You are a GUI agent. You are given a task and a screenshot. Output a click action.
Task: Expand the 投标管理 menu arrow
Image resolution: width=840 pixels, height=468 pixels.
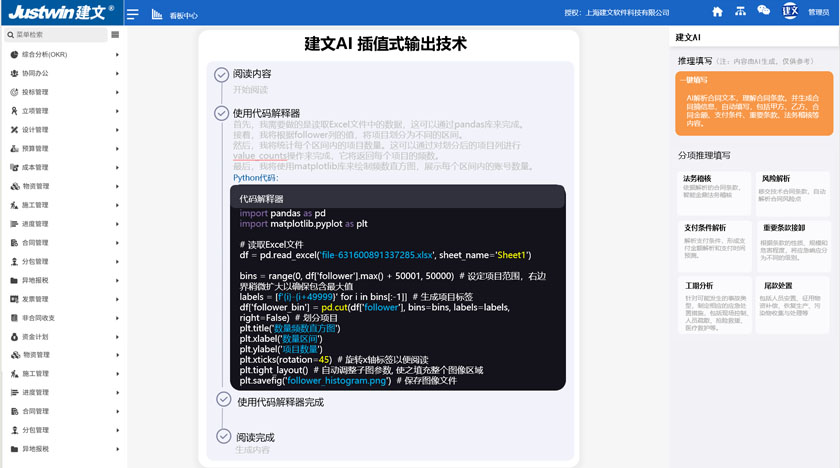click(x=117, y=92)
